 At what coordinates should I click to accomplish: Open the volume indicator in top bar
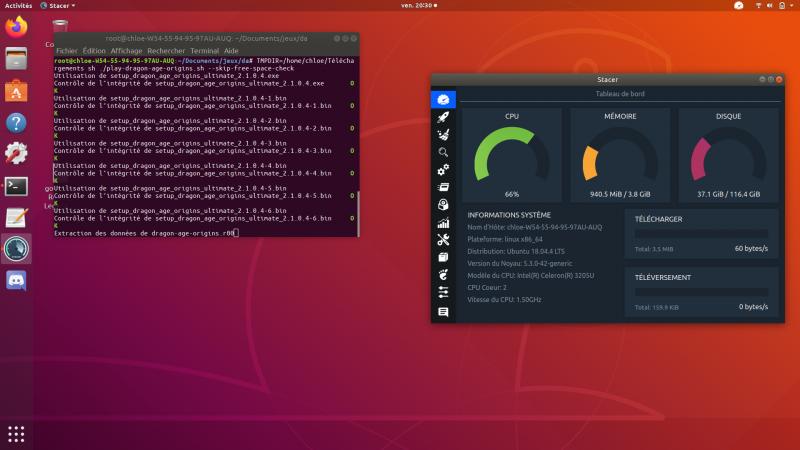pyautogui.click(x=769, y=6)
